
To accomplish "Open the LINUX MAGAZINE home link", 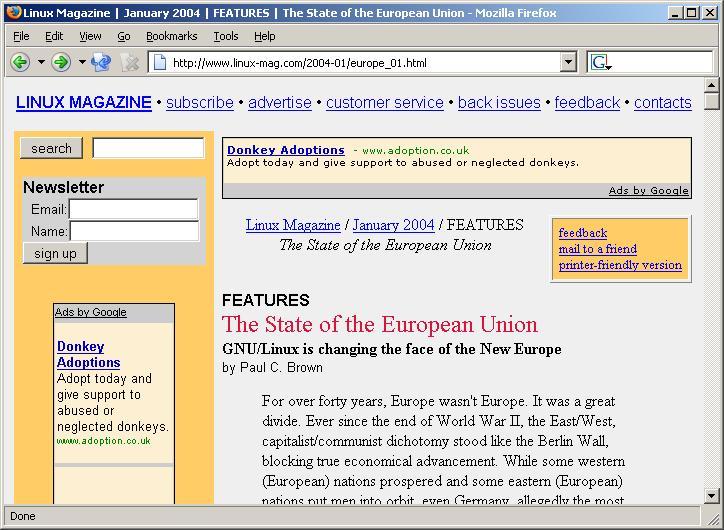I will tap(84, 102).
